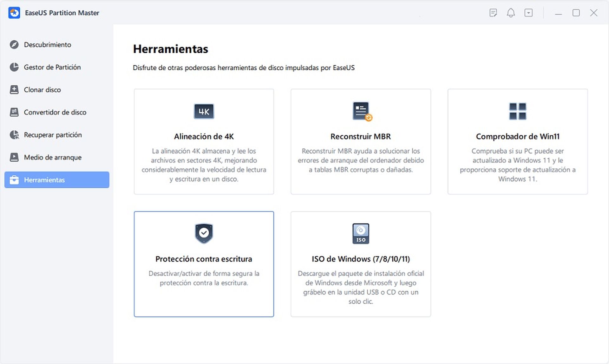Image resolution: width=609 pixels, height=364 pixels.
Task: Open the feedback notes panel
Action: pos(493,13)
